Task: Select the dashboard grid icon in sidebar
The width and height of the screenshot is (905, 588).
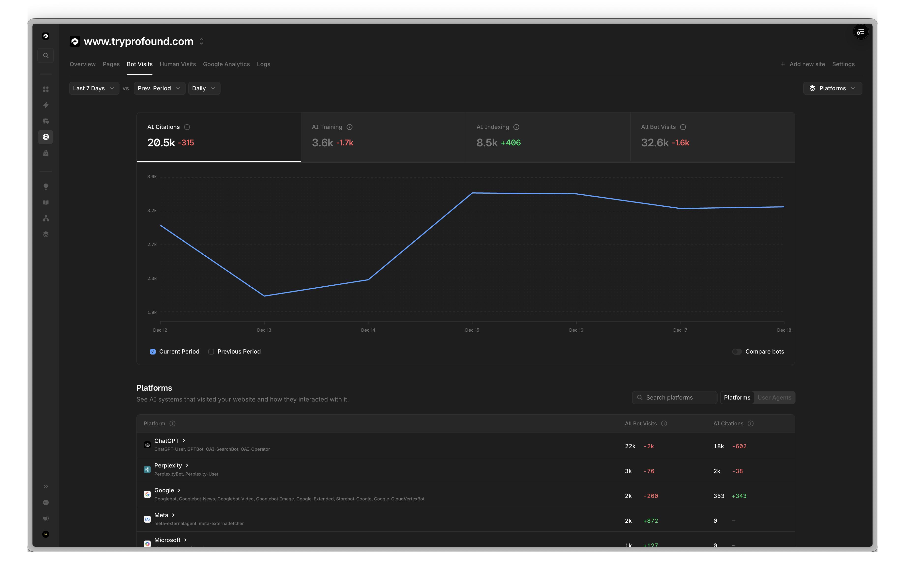Action: tap(46, 89)
